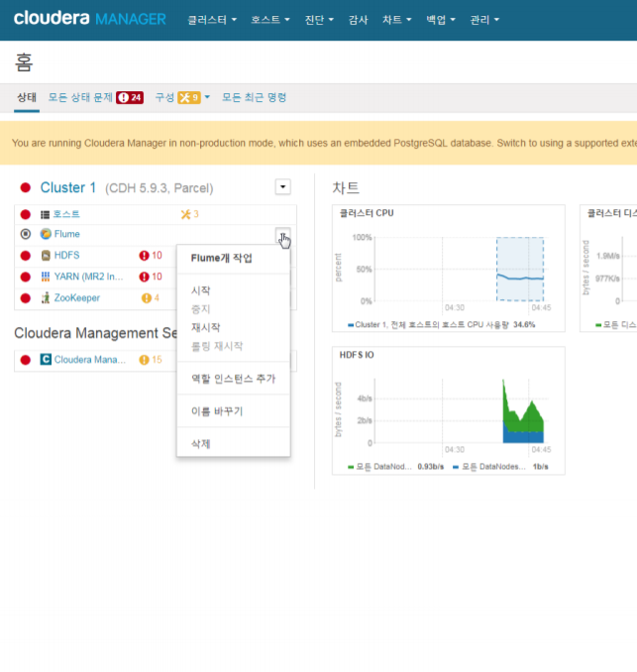Open the 감사 page from the top bar
Viewport: 637px width, 672px height.
[x=358, y=20]
